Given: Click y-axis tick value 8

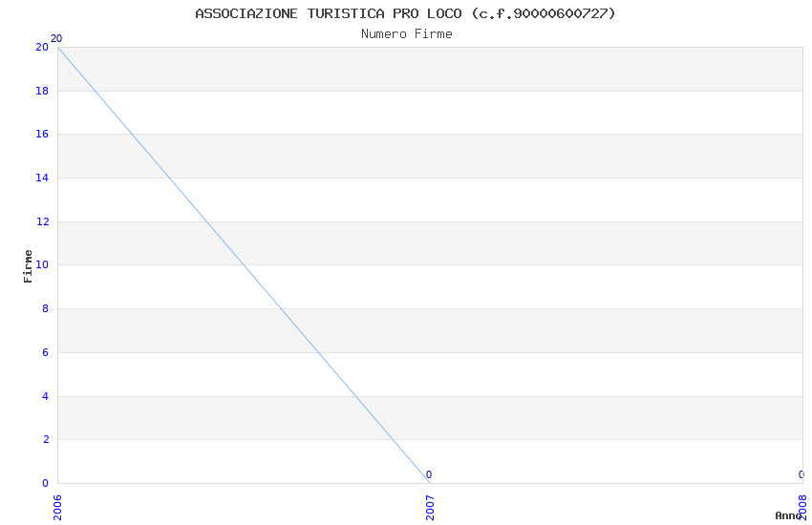Looking at the screenshot, I should (x=46, y=308).
